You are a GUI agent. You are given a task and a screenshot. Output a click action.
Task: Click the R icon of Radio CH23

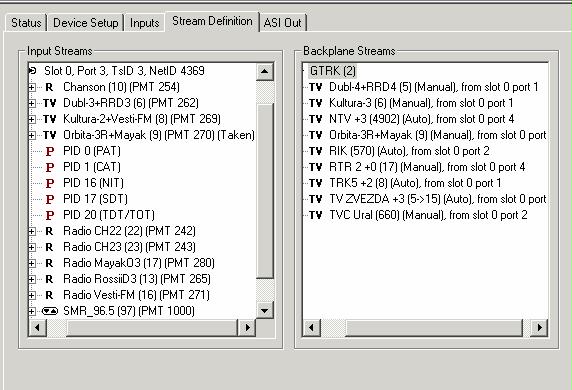click(49, 247)
